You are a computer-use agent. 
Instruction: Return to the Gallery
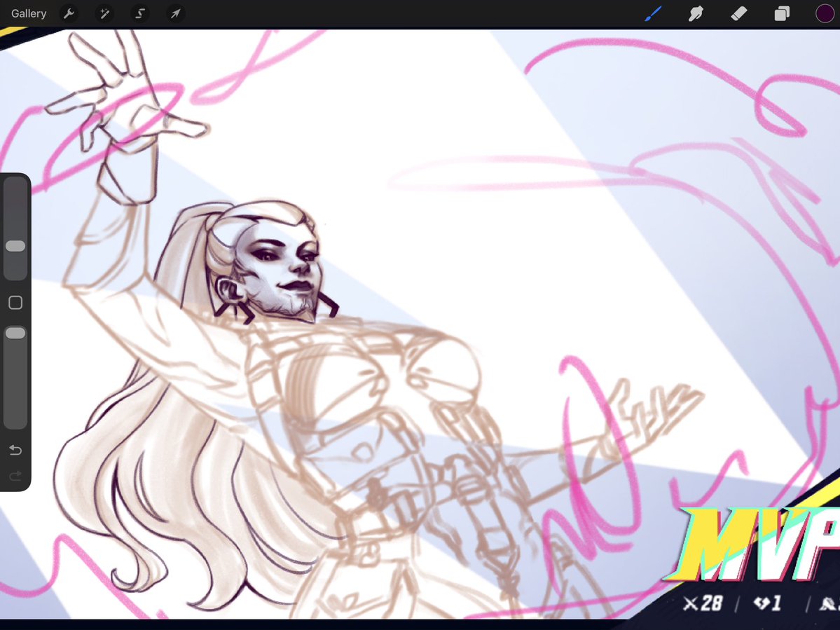point(29,13)
